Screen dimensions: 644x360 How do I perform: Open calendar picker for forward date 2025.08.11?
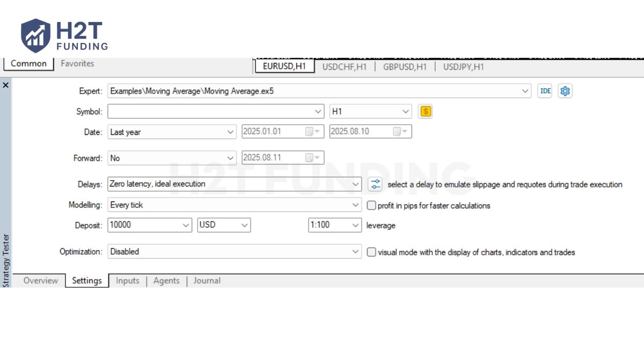[x=312, y=158]
